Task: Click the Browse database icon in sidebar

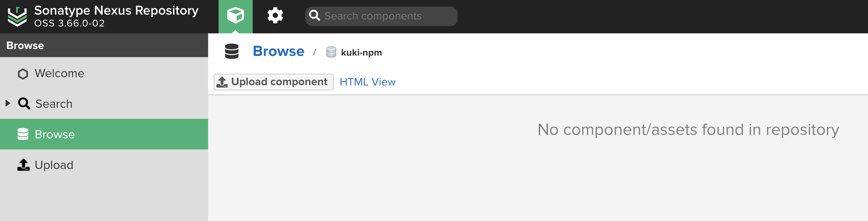Action: tap(23, 134)
